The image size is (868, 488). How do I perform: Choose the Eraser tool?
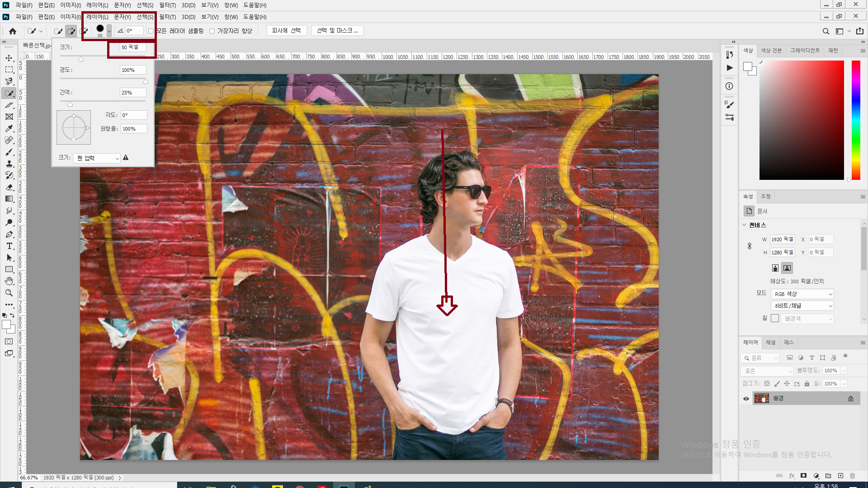[9, 188]
